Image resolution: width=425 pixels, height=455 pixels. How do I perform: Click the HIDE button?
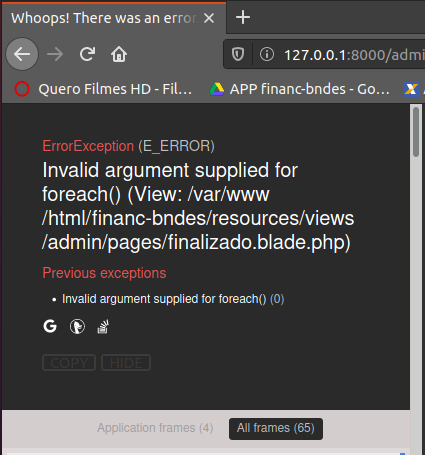(126, 363)
